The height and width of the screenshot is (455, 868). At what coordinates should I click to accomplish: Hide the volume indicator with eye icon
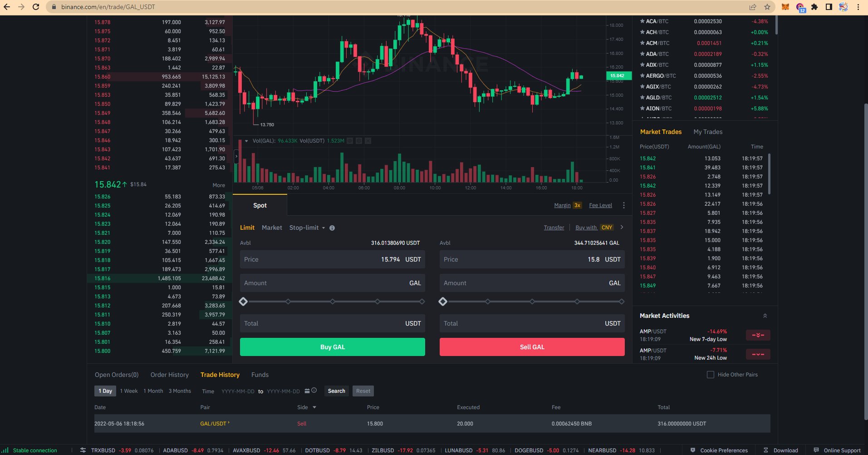point(350,141)
